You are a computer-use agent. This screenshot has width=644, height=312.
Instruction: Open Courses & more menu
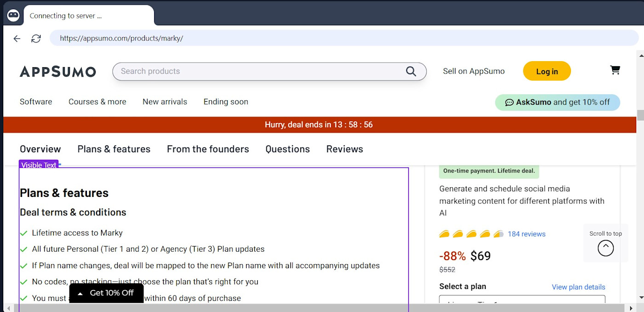97,102
